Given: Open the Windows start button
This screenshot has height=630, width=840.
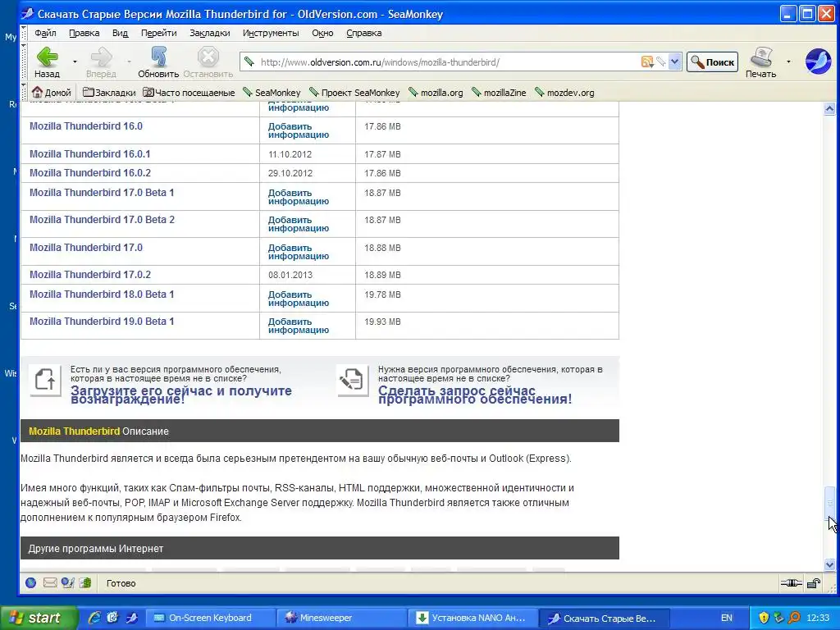Looking at the screenshot, I should (39, 618).
